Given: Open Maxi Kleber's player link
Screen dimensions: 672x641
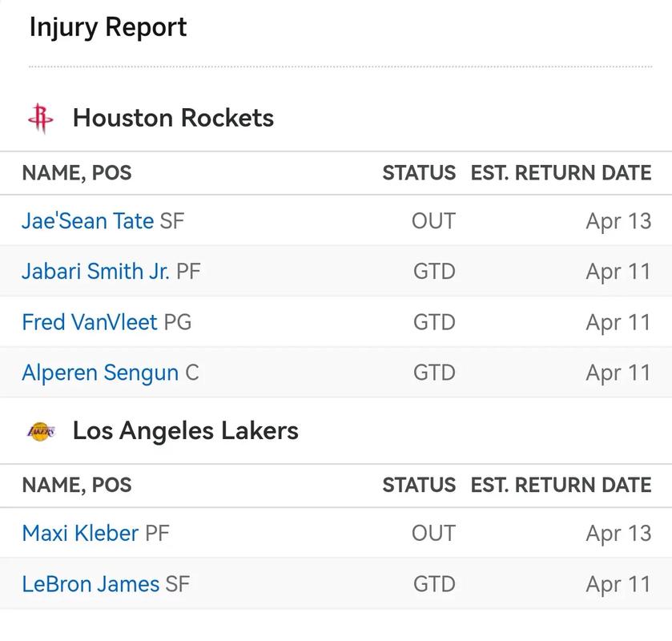Looking at the screenshot, I should tap(80, 533).
